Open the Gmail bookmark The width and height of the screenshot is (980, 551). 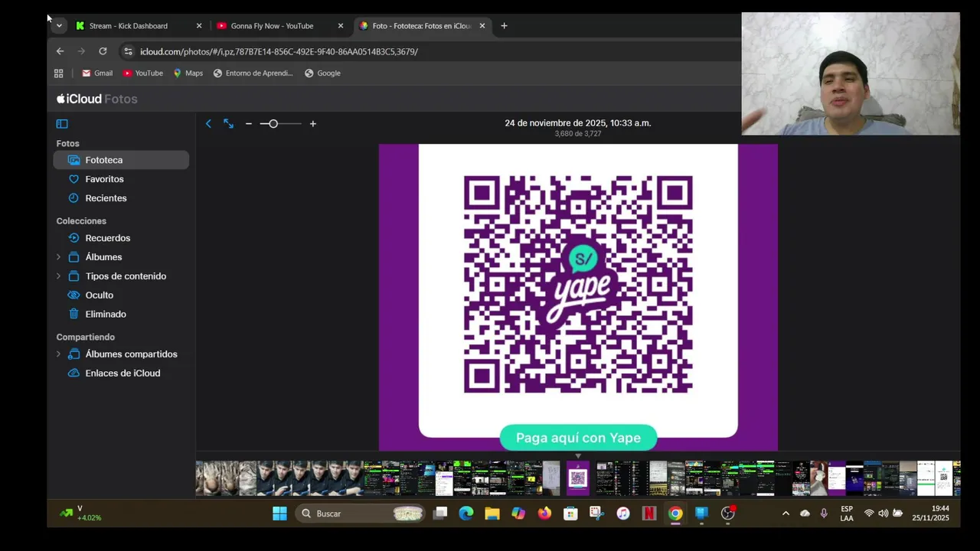tap(97, 73)
